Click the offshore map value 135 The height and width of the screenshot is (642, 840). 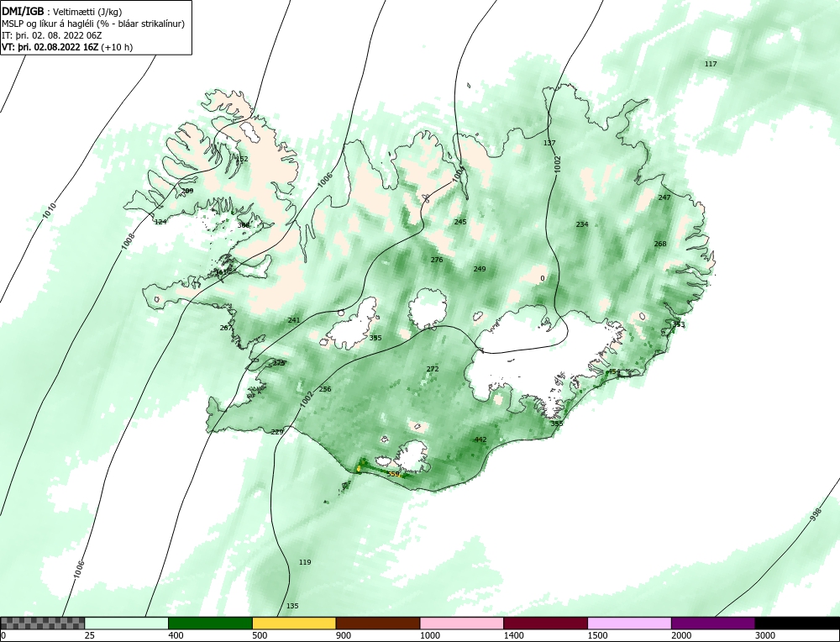292,606
